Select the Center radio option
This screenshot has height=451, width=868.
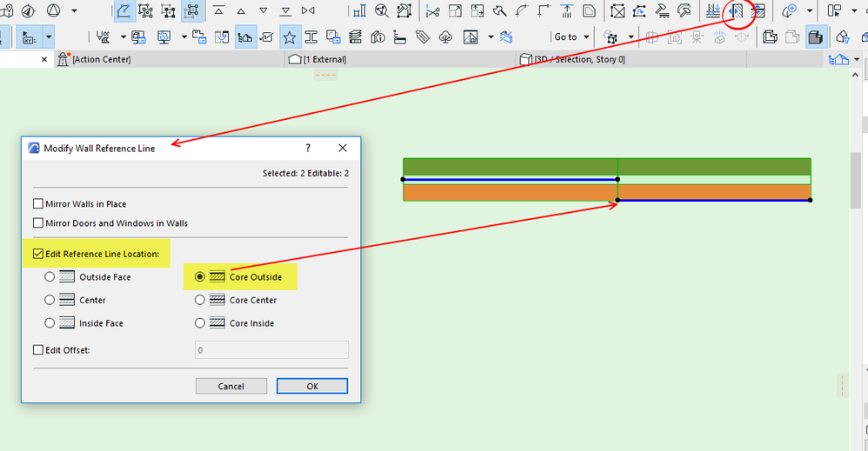tap(50, 300)
